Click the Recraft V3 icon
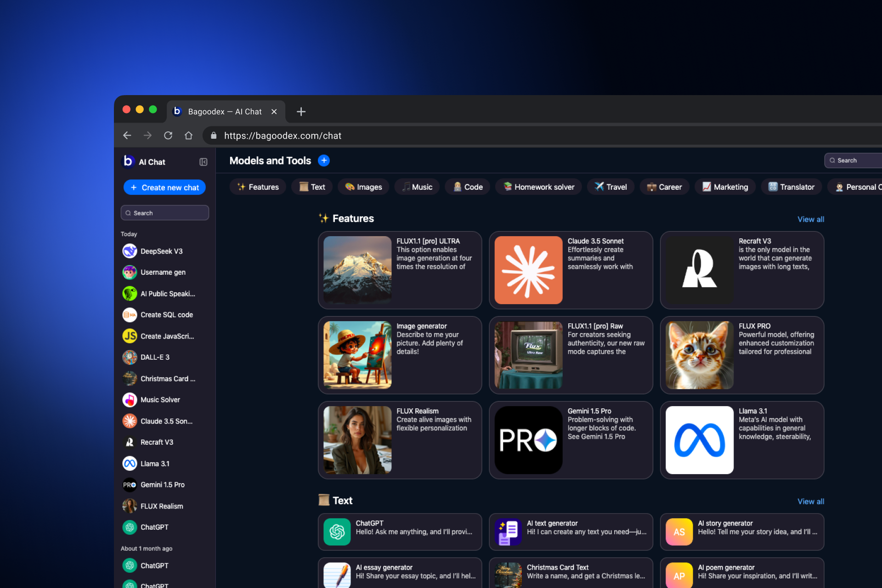This screenshot has height=588, width=882. 698,270
